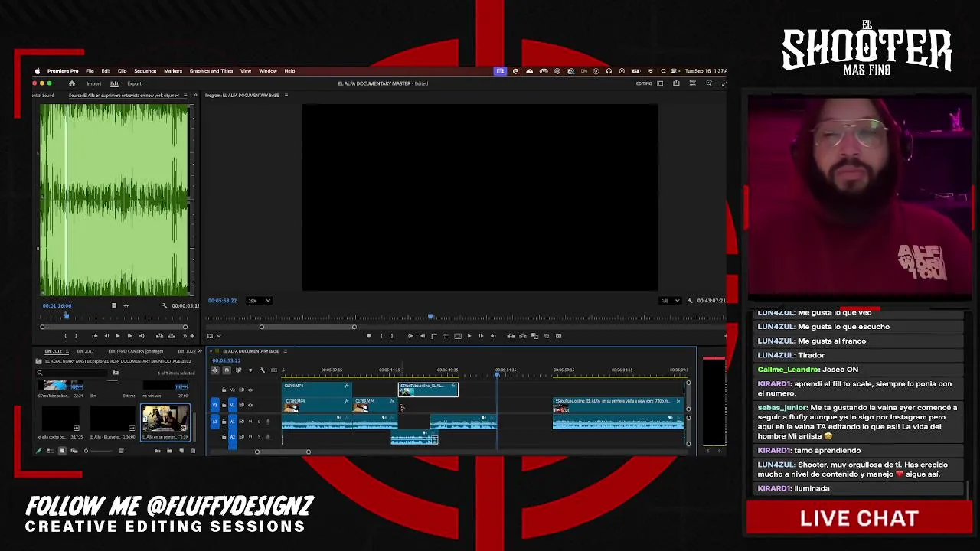Click the program monitor Lift button
980x551 pixels.
click(511, 336)
